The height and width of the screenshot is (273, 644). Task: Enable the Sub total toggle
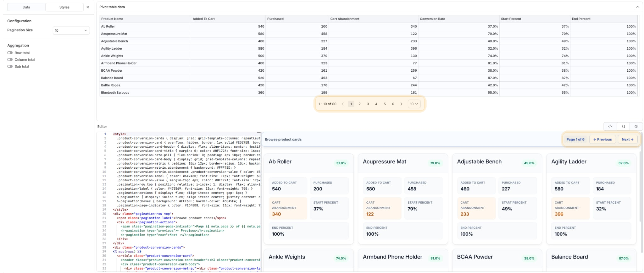click(10, 67)
